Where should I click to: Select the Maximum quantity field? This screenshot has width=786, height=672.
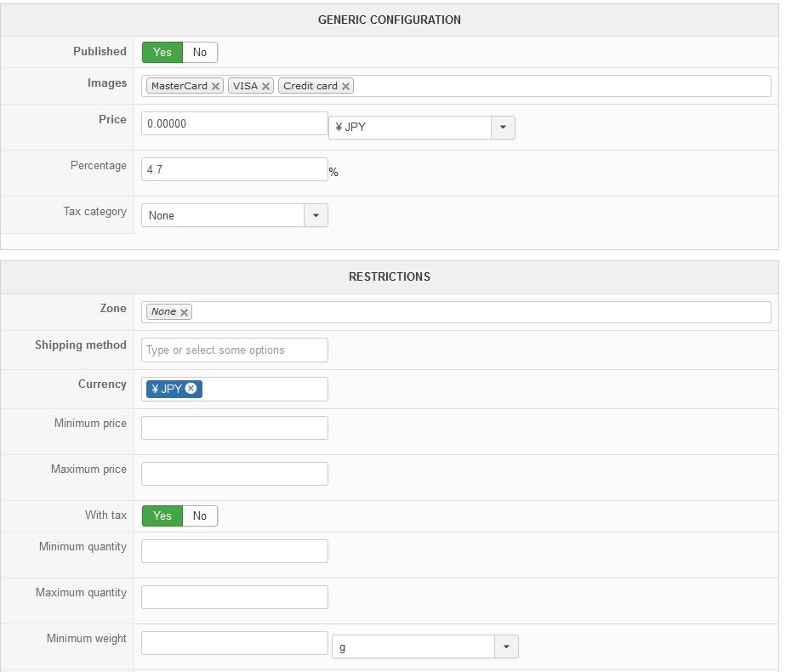(x=234, y=597)
